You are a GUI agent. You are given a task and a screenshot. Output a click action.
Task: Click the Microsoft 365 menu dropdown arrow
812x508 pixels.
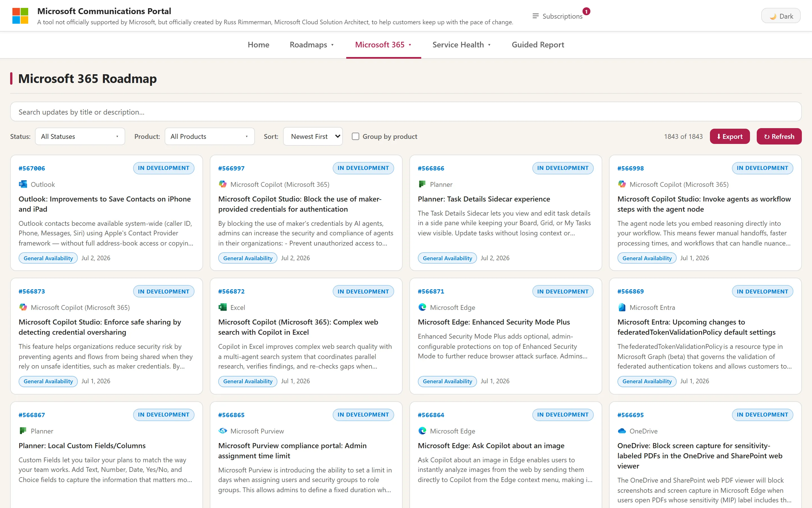pyautogui.click(x=410, y=45)
